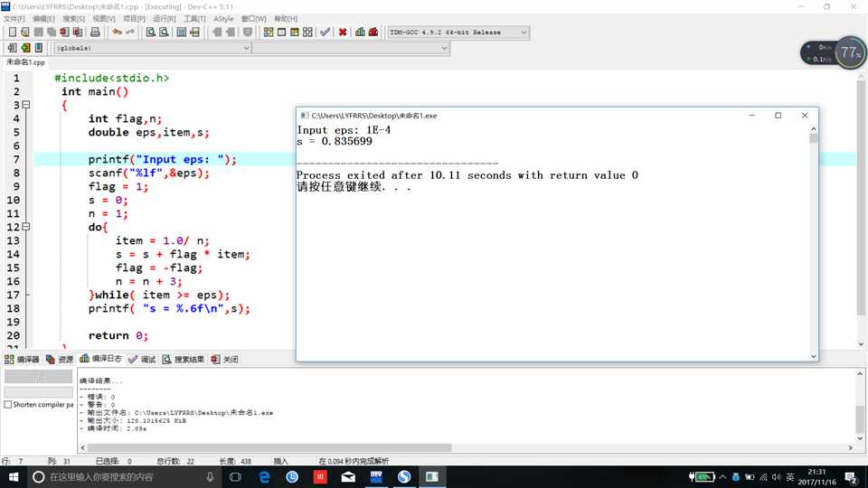
Task: Click the Undo toolbar arrow
Action: (x=117, y=33)
